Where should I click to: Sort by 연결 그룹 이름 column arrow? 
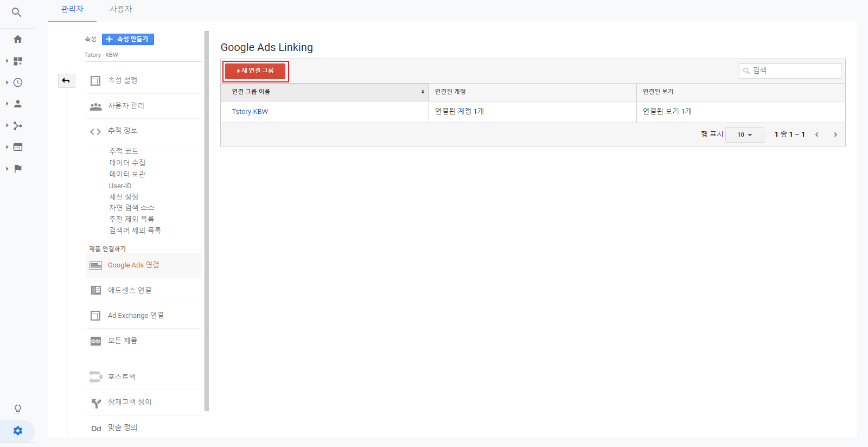(x=423, y=92)
